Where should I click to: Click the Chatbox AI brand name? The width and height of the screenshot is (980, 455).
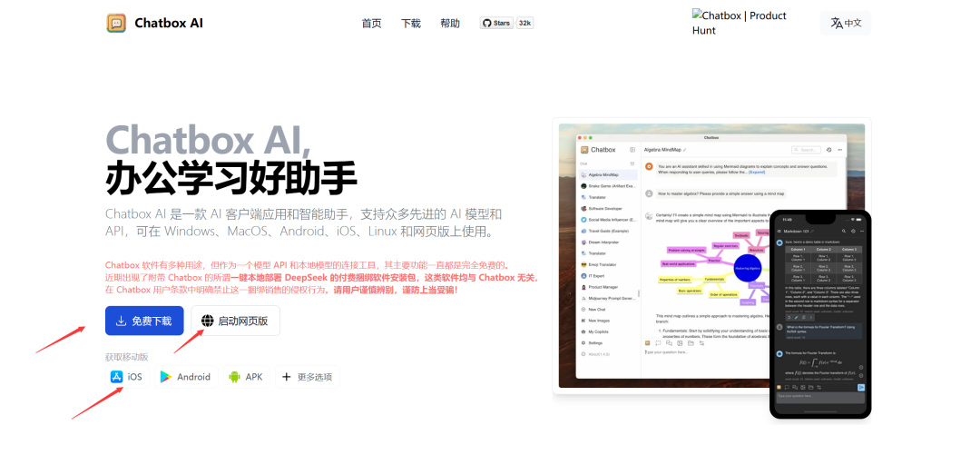(169, 23)
